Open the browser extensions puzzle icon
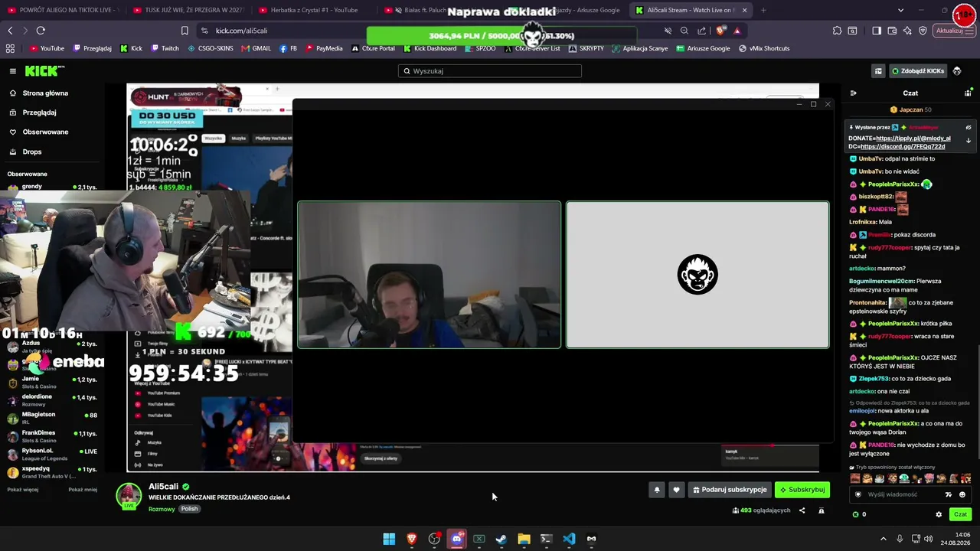 tap(837, 31)
